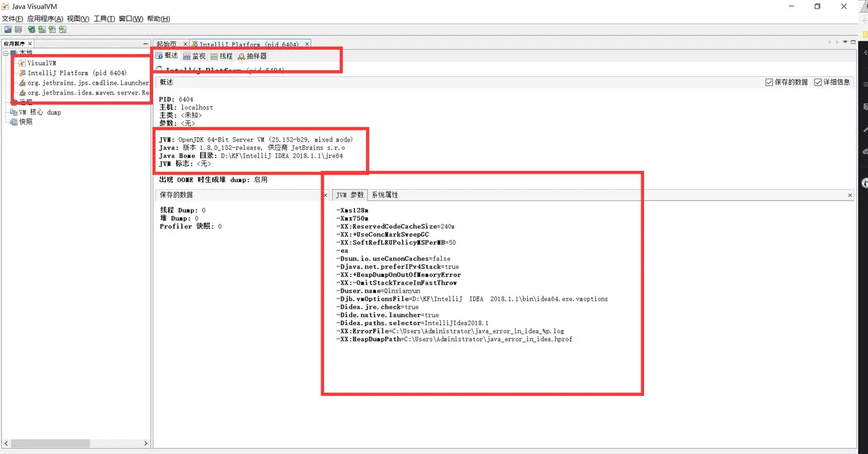868x454 pixels.
Task: Click the Profiler 快照: 0 entry
Action: (190, 227)
